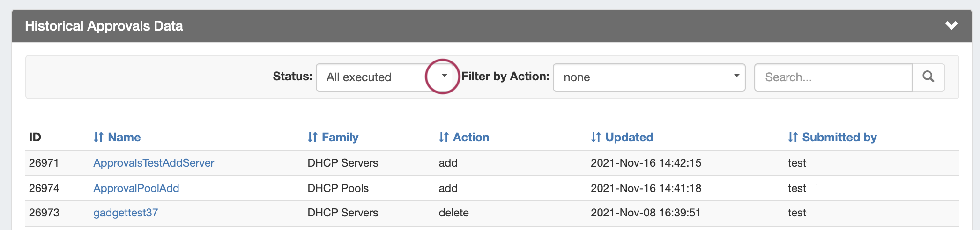The width and height of the screenshot is (980, 230).
Task: Sort by Name column sort icon
Action: [x=98, y=137]
